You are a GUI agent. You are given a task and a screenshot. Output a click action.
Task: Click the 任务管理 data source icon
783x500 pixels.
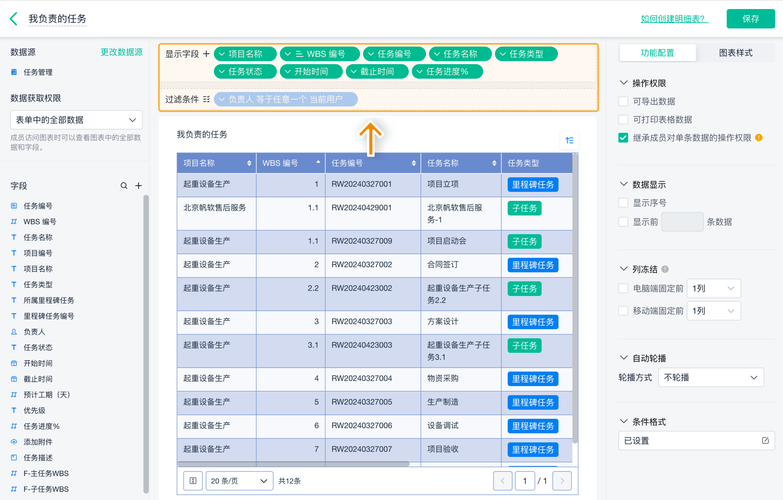tap(14, 72)
